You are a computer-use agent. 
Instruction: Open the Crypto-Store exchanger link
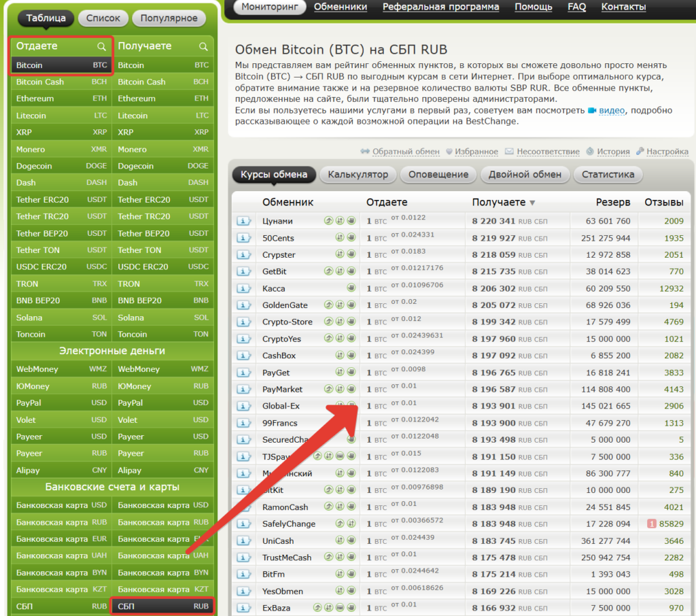click(288, 322)
